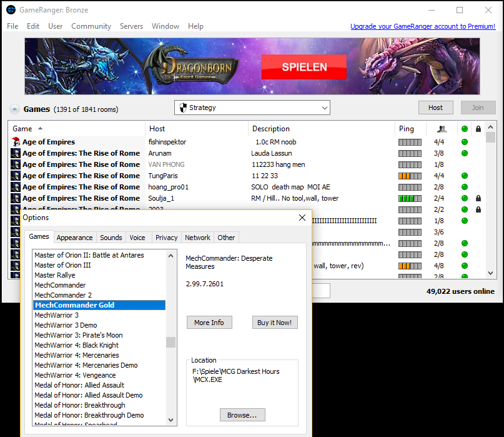Click the Join button

tap(478, 108)
